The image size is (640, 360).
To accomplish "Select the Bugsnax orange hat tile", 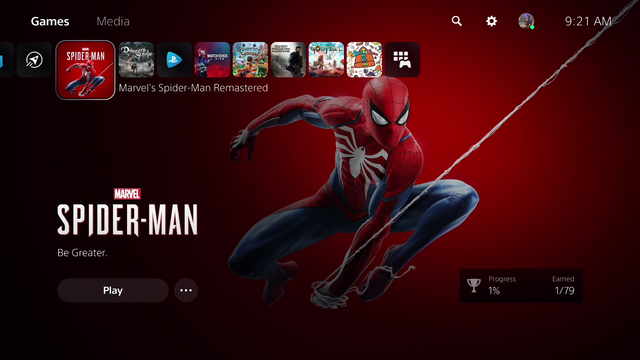I will click(x=364, y=60).
